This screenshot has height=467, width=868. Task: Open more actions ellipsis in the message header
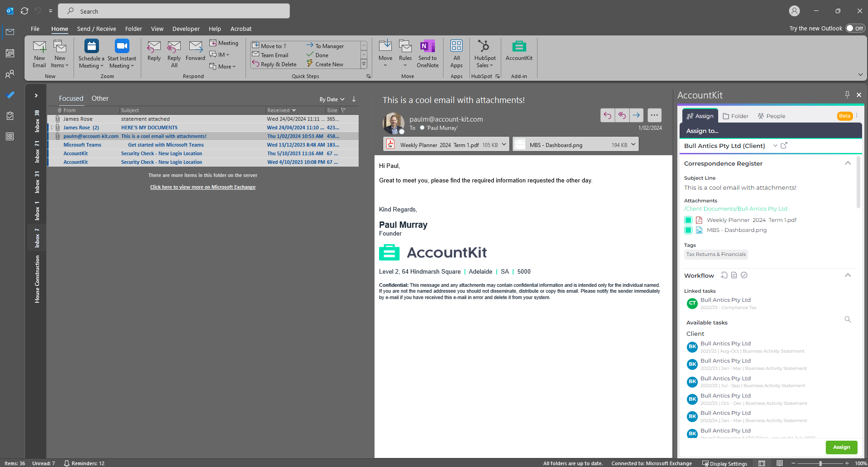point(654,115)
